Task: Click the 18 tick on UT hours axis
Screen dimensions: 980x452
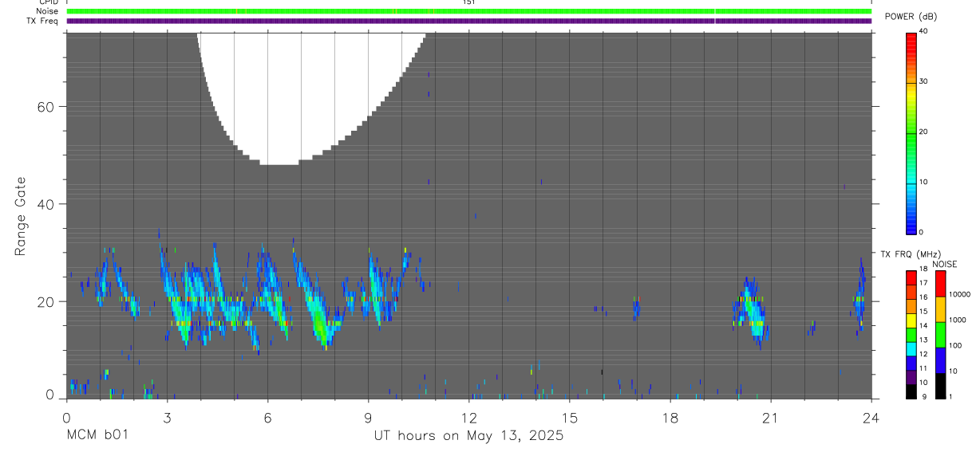Action: point(670,417)
